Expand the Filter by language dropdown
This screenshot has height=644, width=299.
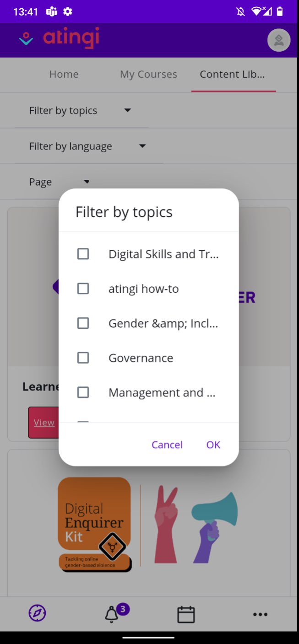click(x=88, y=146)
